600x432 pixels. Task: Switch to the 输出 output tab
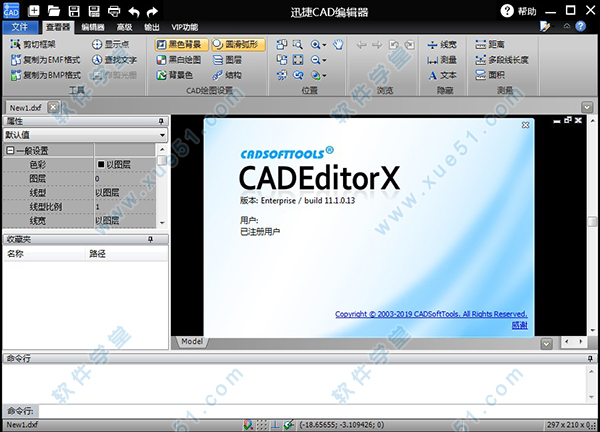(152, 27)
